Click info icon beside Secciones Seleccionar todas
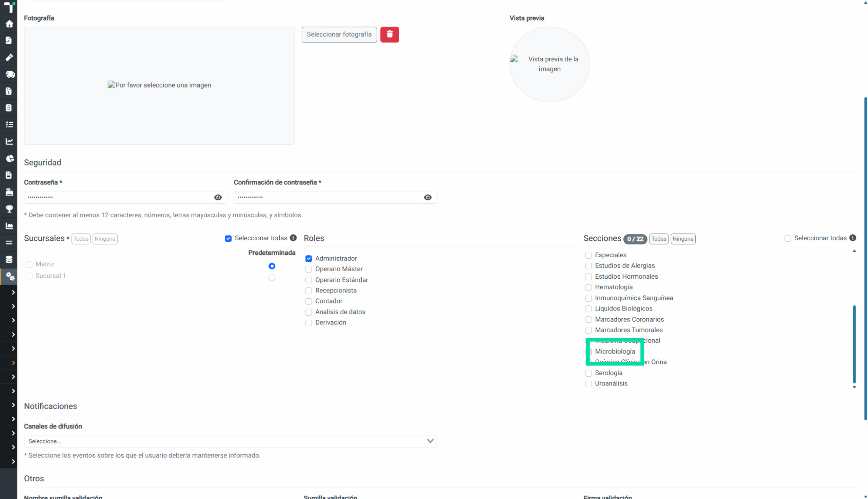Image resolution: width=868 pixels, height=499 pixels. (x=852, y=238)
